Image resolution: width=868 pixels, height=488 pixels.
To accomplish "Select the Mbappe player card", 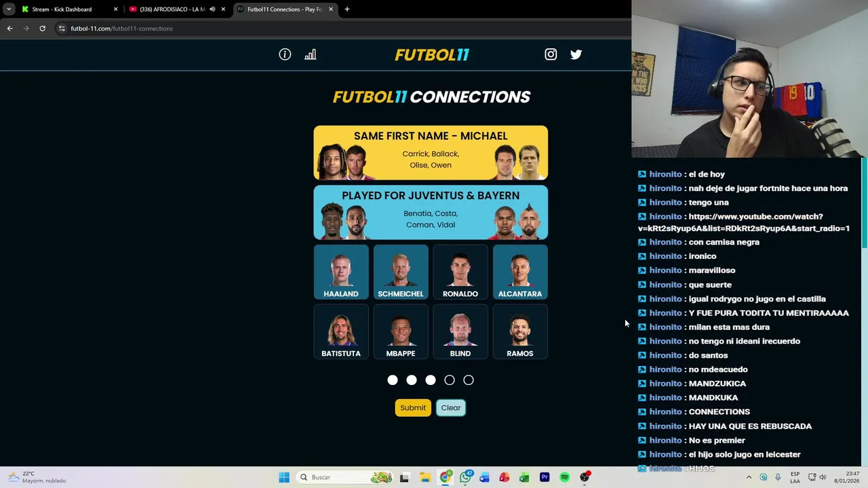I will (x=401, y=331).
